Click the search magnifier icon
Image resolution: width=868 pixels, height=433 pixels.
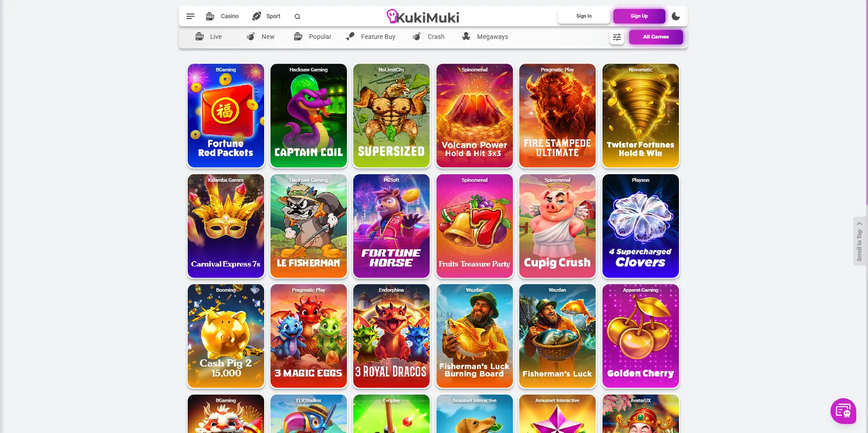[297, 16]
